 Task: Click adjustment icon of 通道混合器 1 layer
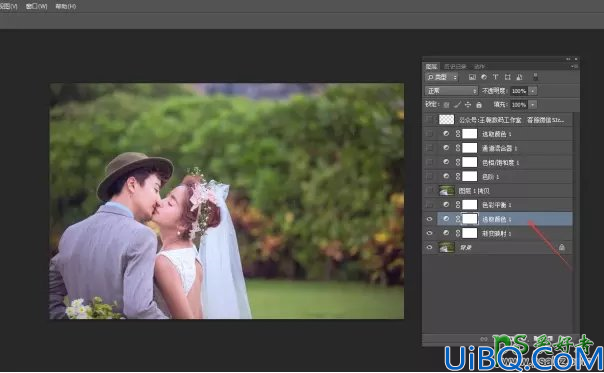(x=446, y=148)
